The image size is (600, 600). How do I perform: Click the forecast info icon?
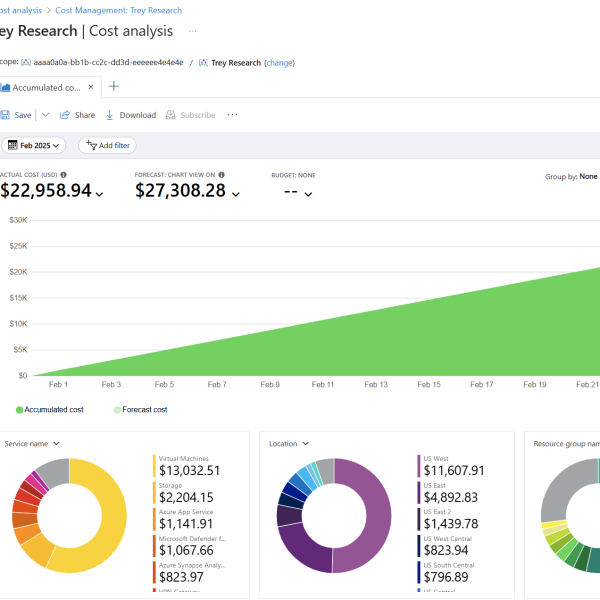pyautogui.click(x=222, y=174)
